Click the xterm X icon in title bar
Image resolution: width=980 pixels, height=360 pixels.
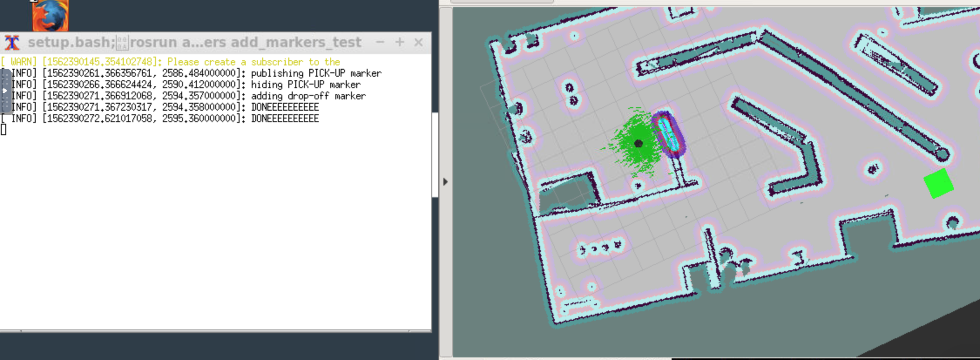point(12,43)
